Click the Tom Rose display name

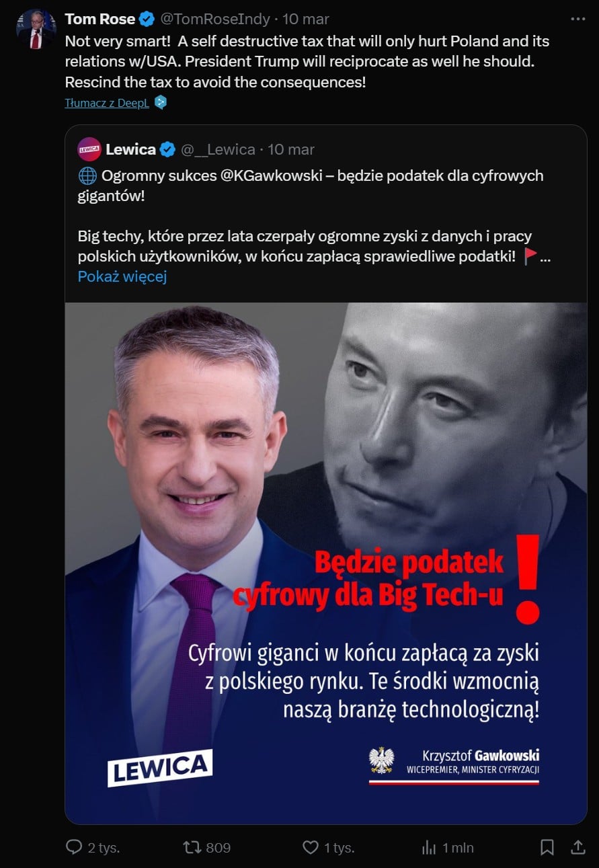pos(100,19)
